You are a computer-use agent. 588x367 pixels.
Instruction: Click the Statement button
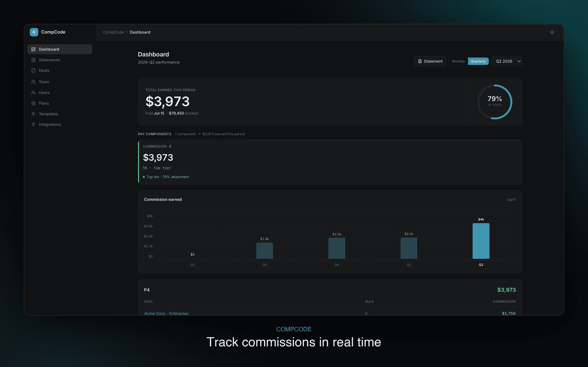[x=430, y=61]
